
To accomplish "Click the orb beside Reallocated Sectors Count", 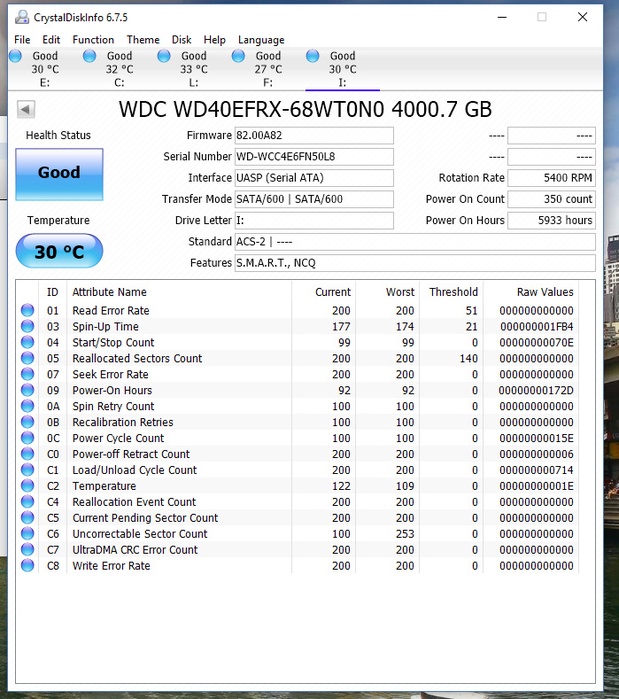I will tap(28, 358).
